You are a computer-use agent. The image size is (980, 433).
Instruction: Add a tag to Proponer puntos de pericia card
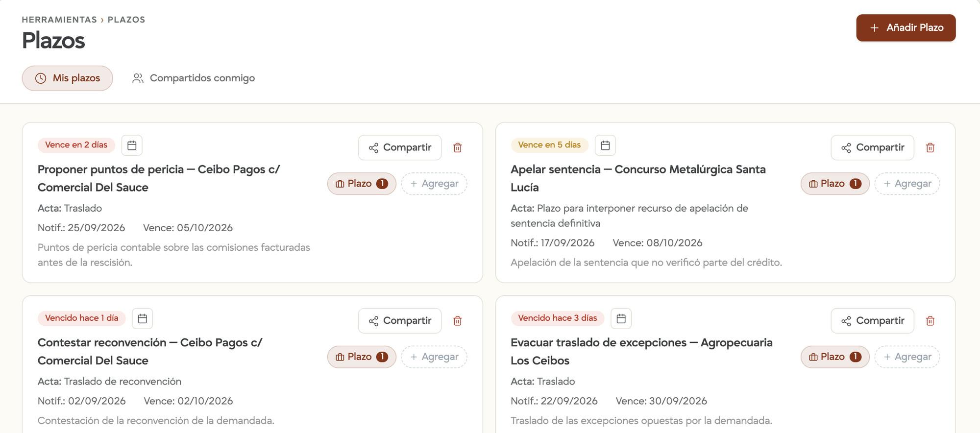(434, 184)
